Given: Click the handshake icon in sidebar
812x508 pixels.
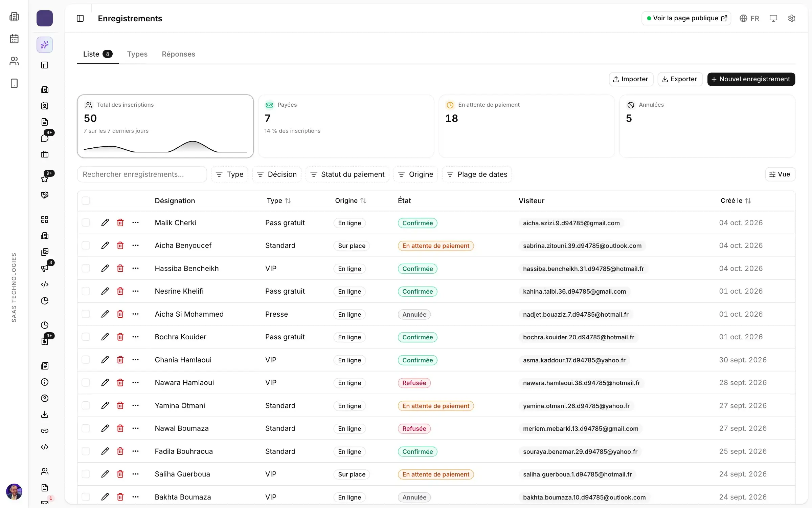Looking at the screenshot, I should pyautogui.click(x=45, y=195).
